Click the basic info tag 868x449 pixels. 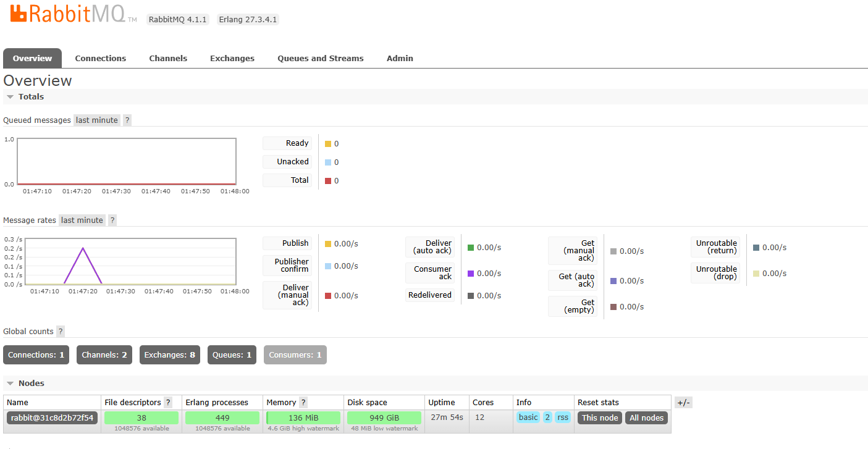click(x=528, y=418)
